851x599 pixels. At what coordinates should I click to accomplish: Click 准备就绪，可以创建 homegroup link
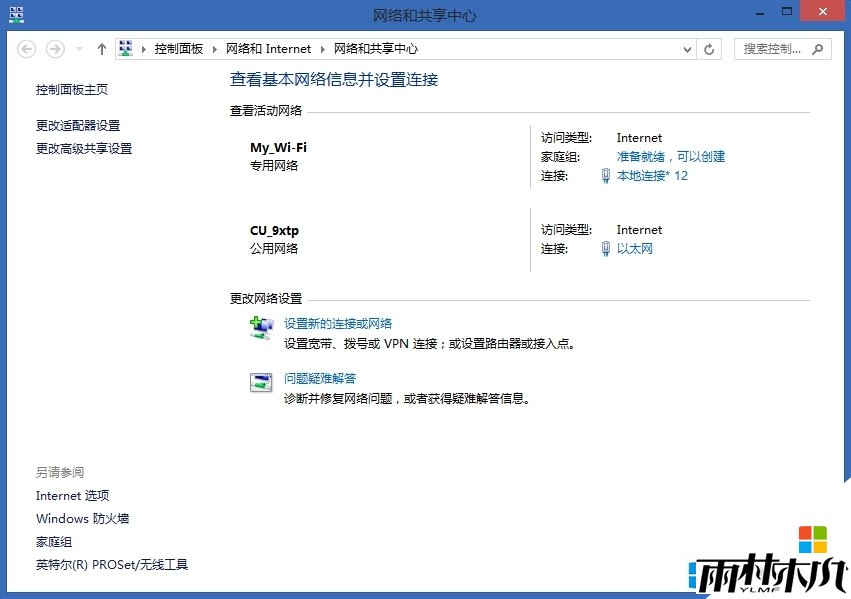(672, 157)
